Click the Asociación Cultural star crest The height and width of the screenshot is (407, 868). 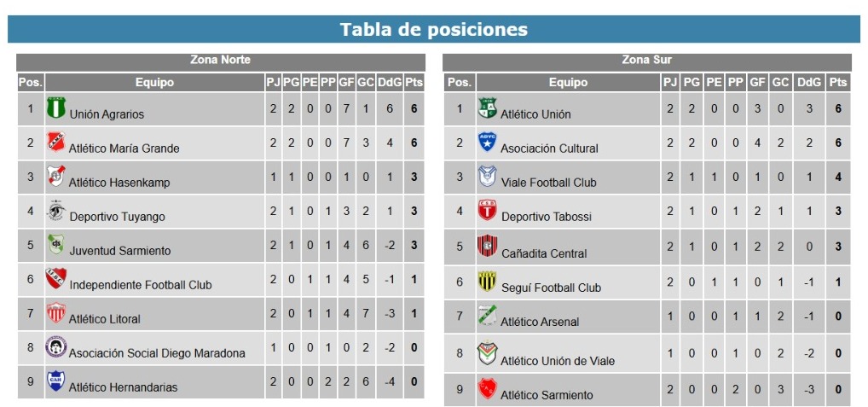(488, 142)
